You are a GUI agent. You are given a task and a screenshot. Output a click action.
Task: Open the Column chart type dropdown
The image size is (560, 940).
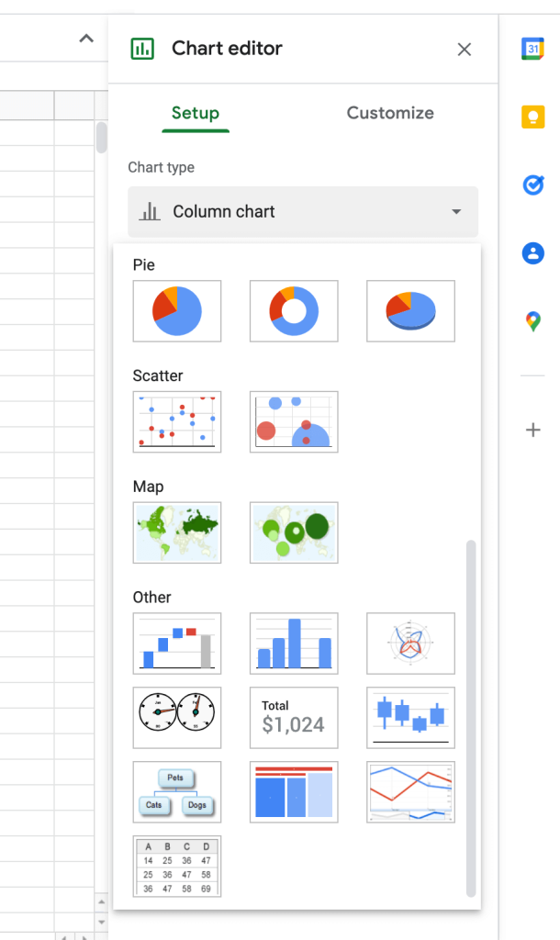click(303, 212)
